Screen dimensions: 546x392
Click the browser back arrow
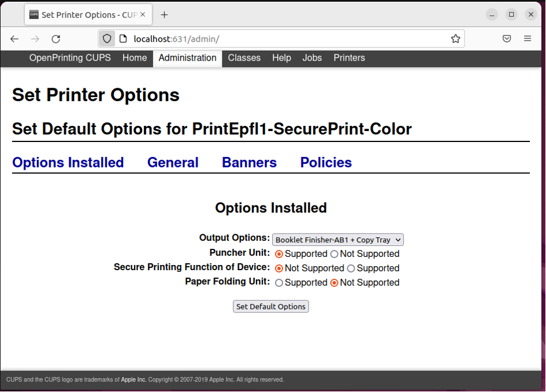point(14,39)
